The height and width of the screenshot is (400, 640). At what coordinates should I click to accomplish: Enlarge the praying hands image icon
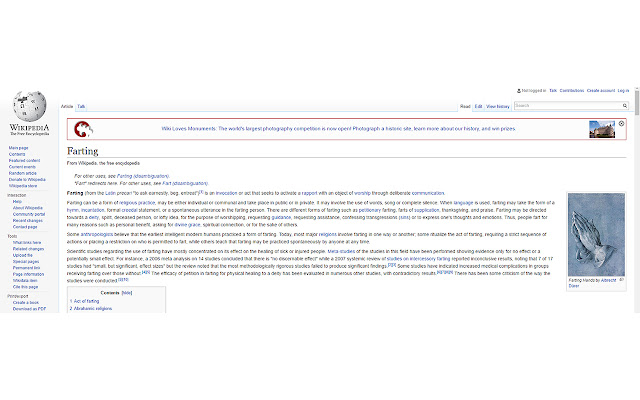[620, 281]
